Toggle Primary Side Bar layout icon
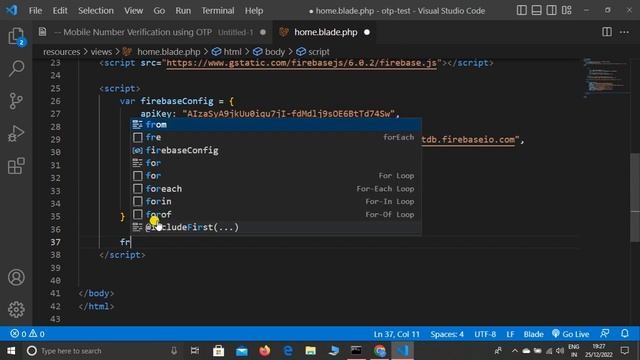 point(522,11)
